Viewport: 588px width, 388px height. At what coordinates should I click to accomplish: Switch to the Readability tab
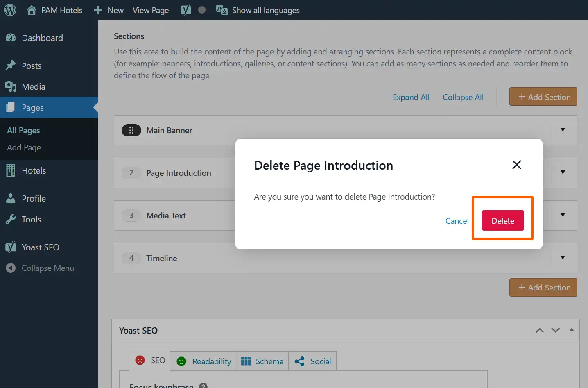click(x=204, y=361)
